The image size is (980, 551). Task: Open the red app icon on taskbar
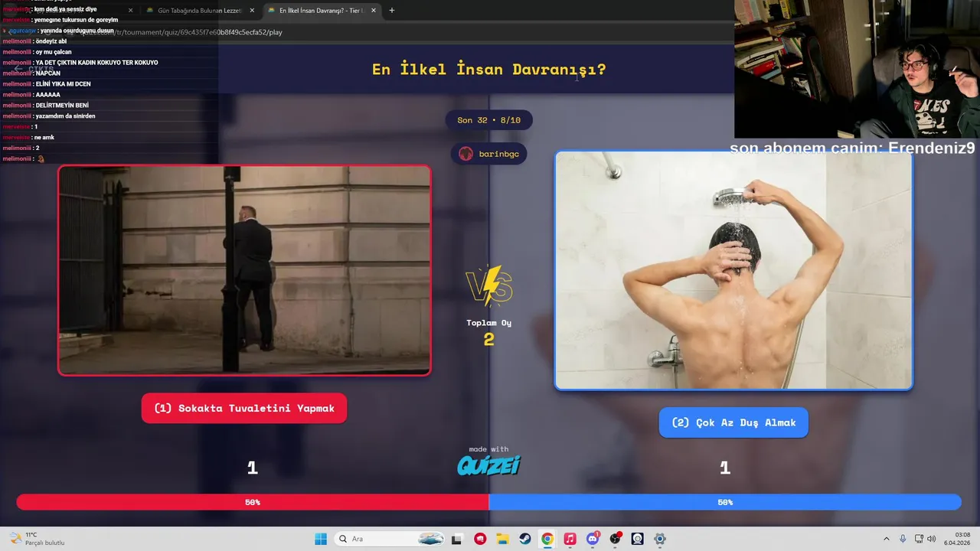(480, 539)
